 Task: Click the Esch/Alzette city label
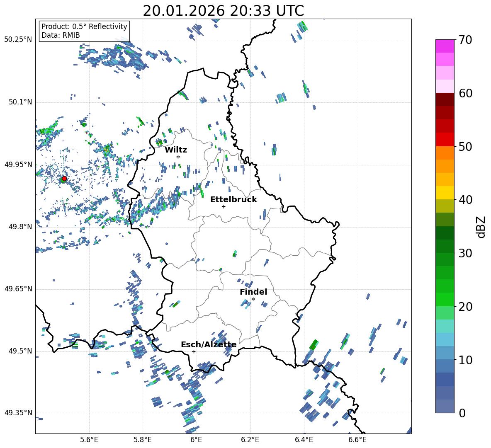coord(209,344)
